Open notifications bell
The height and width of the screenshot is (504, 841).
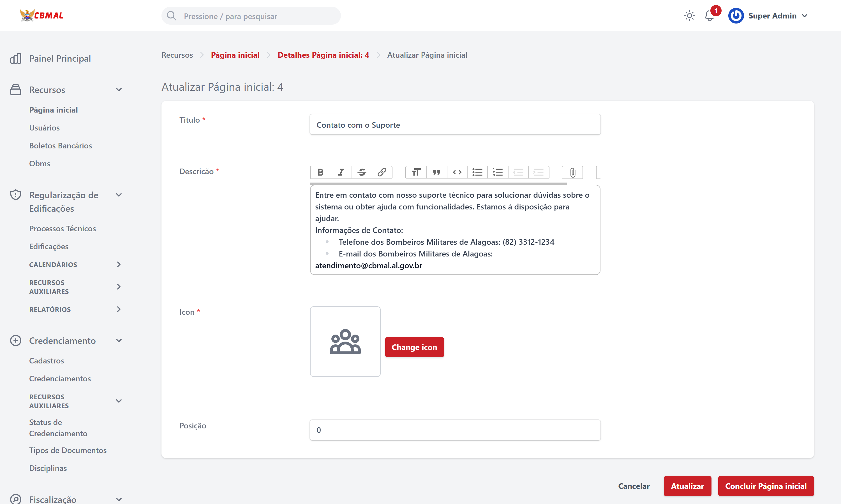coord(710,16)
